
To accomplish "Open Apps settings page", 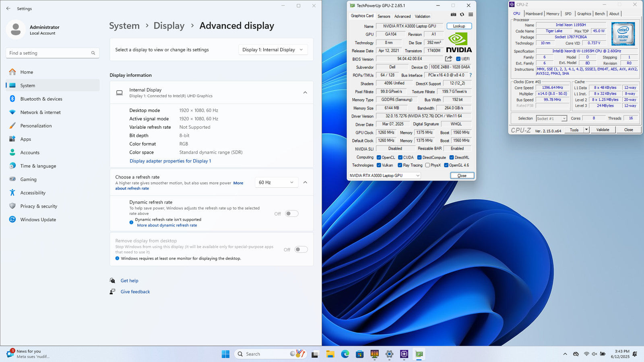I will point(52,139).
